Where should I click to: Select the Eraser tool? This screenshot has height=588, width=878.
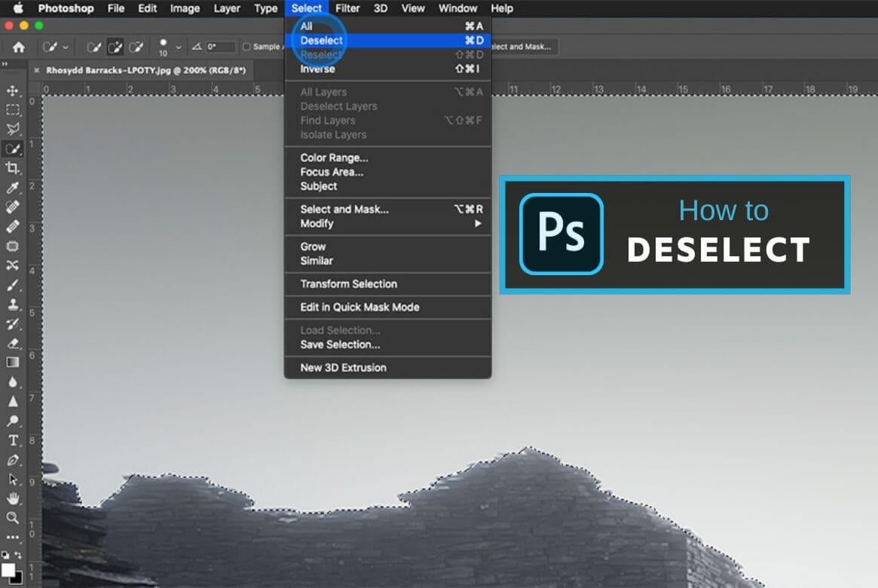pyautogui.click(x=12, y=343)
